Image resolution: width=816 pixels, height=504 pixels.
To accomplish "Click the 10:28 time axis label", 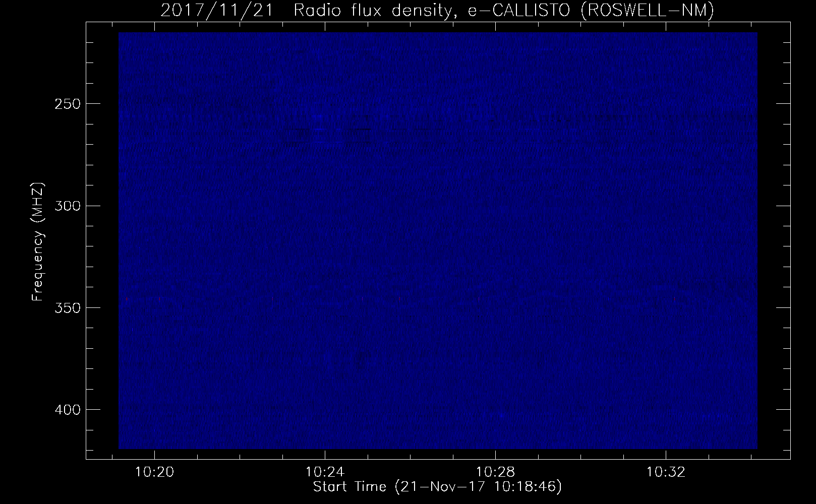I will pyautogui.click(x=496, y=472).
